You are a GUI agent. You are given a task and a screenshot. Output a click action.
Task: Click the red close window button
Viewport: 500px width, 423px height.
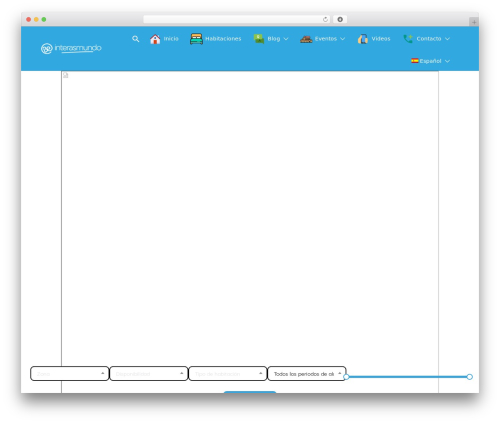pyautogui.click(x=29, y=19)
